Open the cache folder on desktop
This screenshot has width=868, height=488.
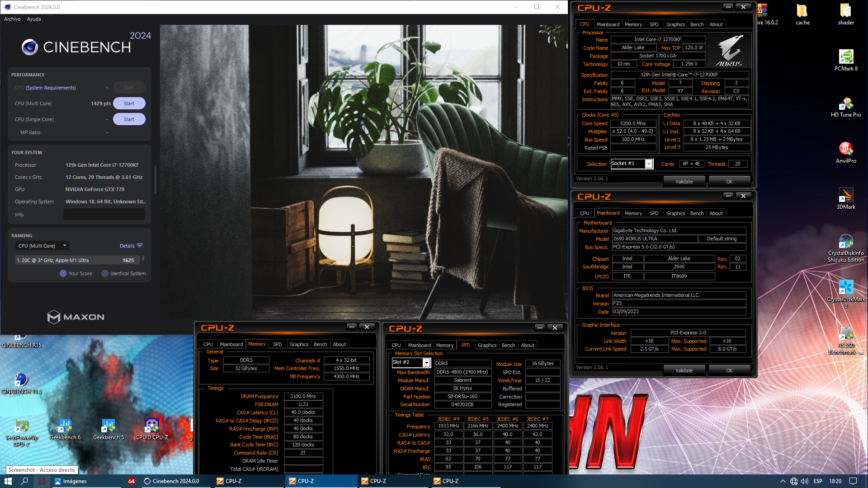click(802, 14)
